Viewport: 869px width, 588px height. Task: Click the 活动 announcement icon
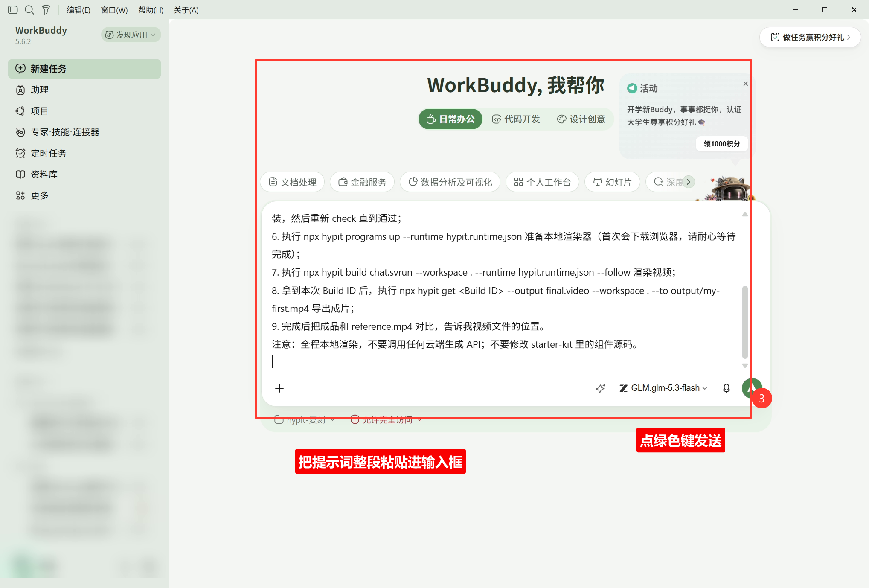pyautogui.click(x=632, y=88)
